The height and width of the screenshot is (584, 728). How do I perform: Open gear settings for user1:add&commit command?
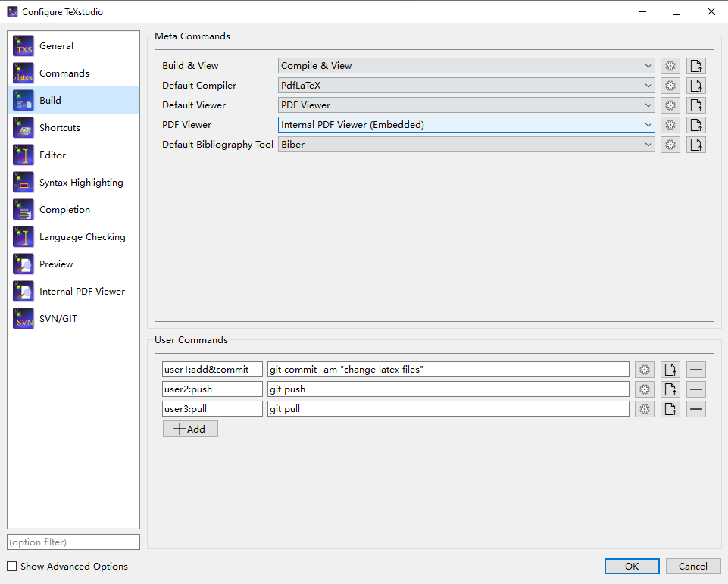coord(644,370)
